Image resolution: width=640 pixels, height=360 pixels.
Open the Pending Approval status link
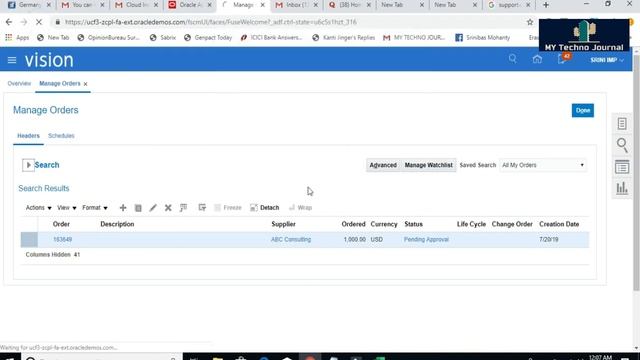tap(426, 240)
